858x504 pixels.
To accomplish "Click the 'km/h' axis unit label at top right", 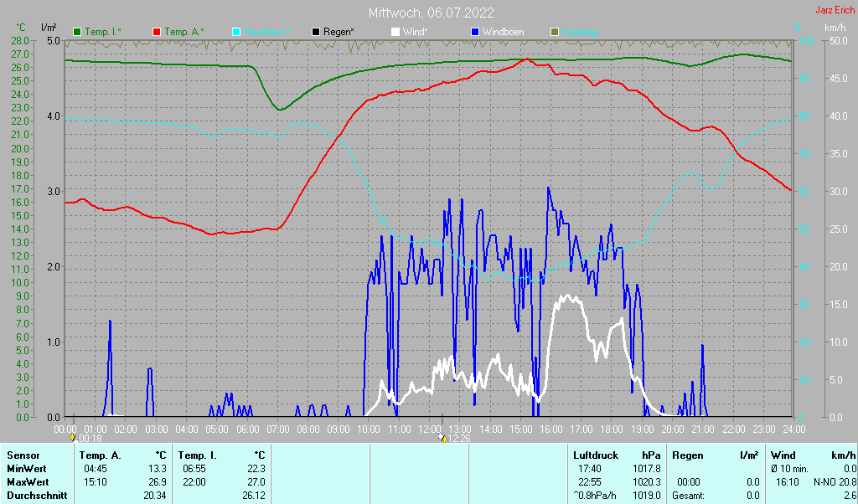I will pos(835,28).
